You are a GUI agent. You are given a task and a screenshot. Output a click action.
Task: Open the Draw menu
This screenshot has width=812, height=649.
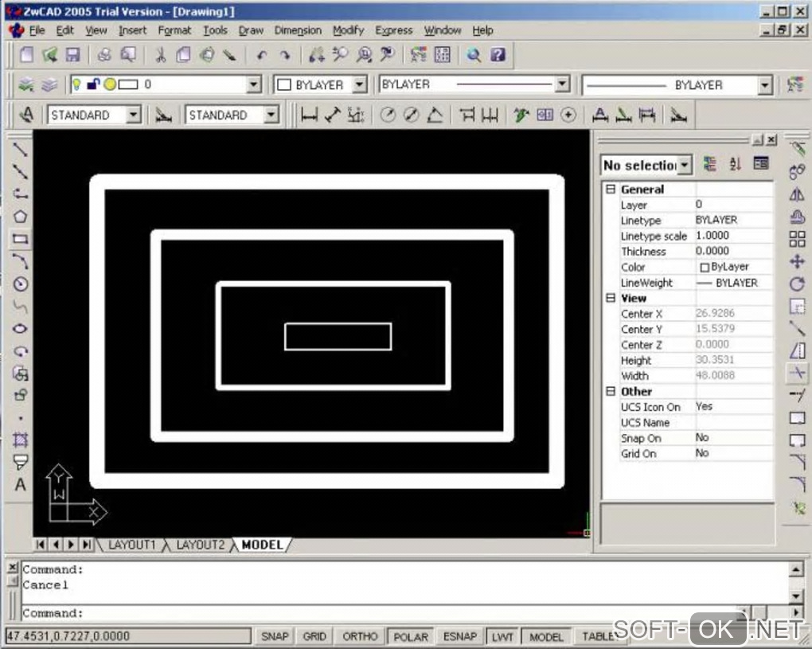[x=251, y=30]
